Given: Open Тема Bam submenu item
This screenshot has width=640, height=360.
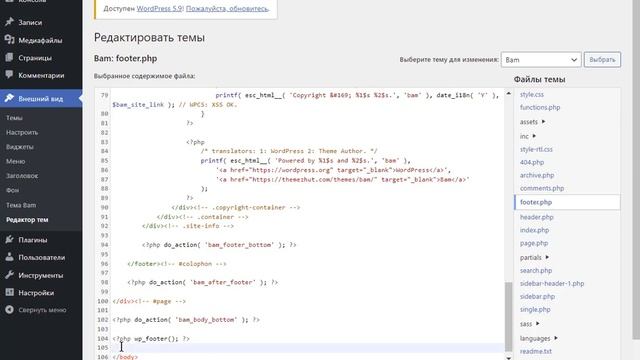Looking at the screenshot, I should point(21,205).
